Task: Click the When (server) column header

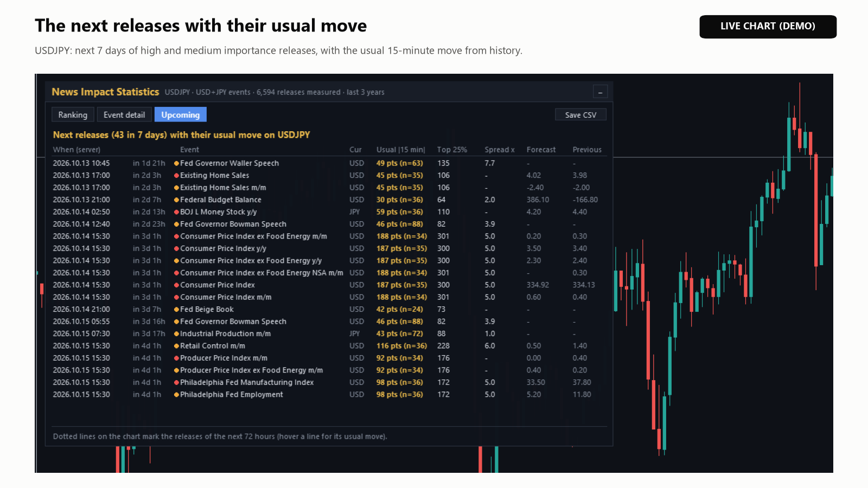Action: coord(76,150)
